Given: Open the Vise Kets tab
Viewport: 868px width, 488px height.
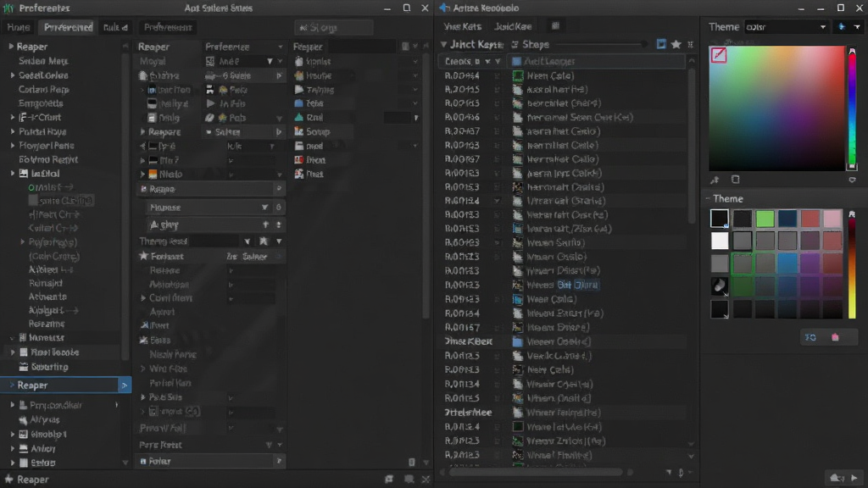Looking at the screenshot, I should pyautogui.click(x=462, y=26).
